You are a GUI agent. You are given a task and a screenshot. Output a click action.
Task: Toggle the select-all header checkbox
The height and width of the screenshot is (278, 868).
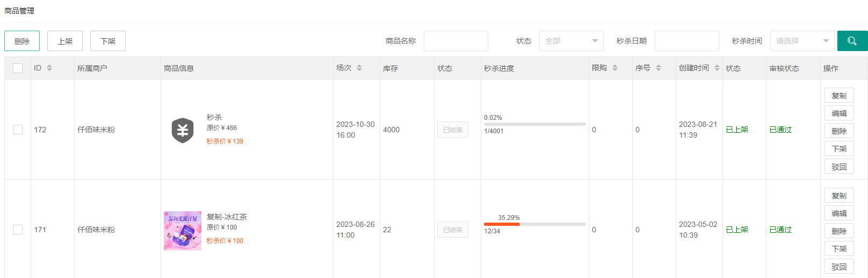point(18,68)
